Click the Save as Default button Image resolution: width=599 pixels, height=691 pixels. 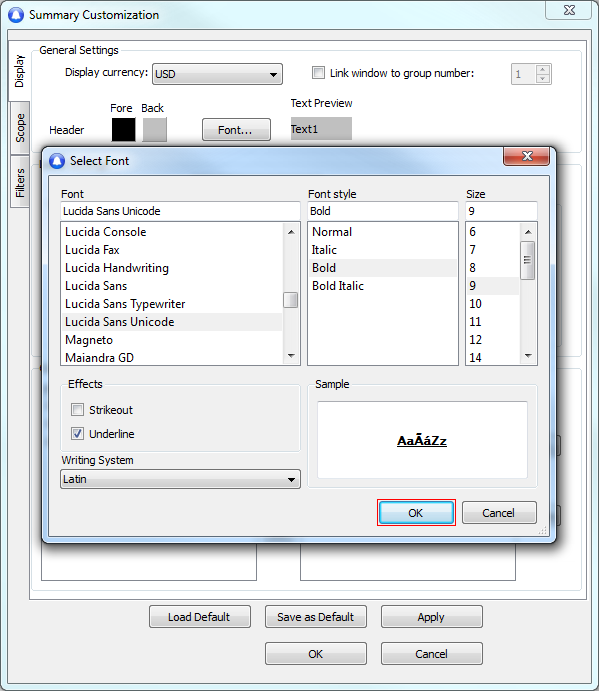316,617
